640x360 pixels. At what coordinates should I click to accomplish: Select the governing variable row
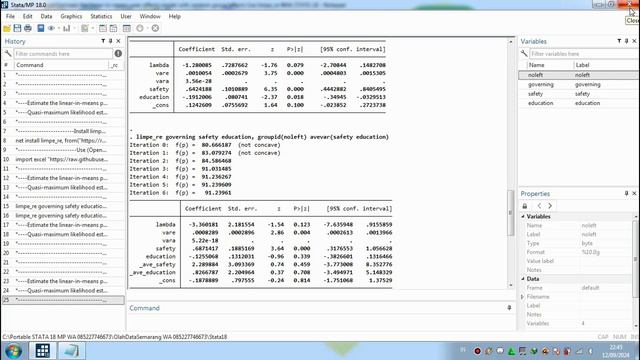point(578,84)
